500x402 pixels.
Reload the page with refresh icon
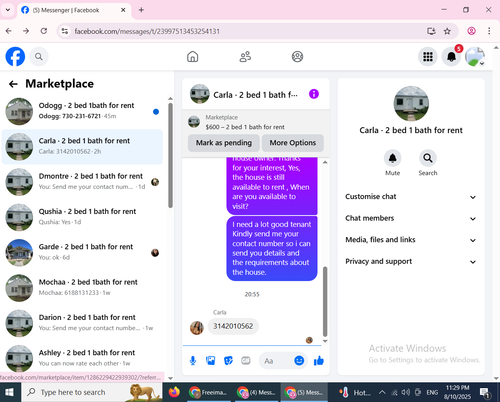point(44,31)
